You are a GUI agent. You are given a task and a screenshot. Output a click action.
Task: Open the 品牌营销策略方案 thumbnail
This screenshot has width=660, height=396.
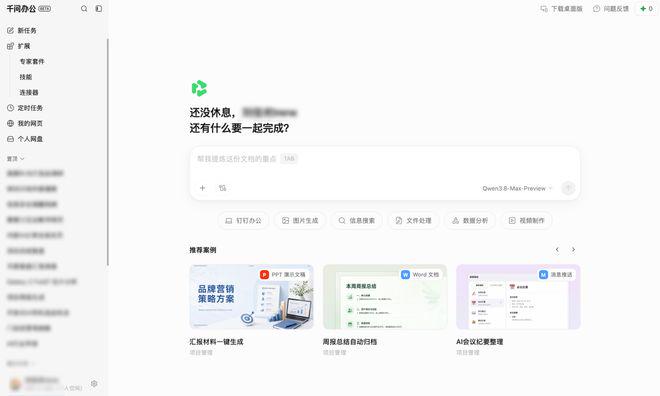pos(251,297)
